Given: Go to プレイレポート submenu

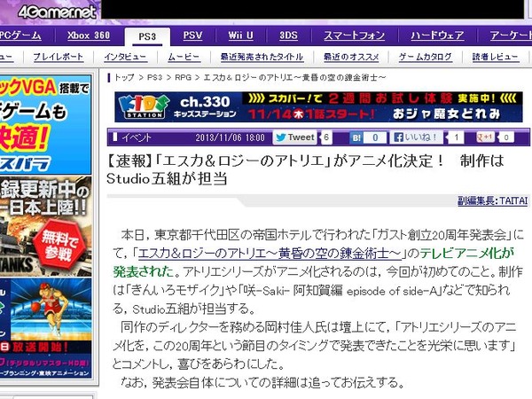Looking at the screenshot, I should point(58,57).
